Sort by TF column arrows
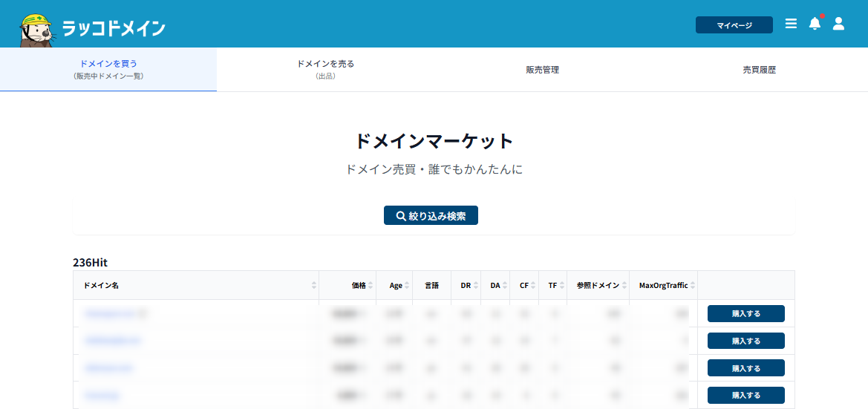Screen dimensions: 868x409 coord(562,286)
